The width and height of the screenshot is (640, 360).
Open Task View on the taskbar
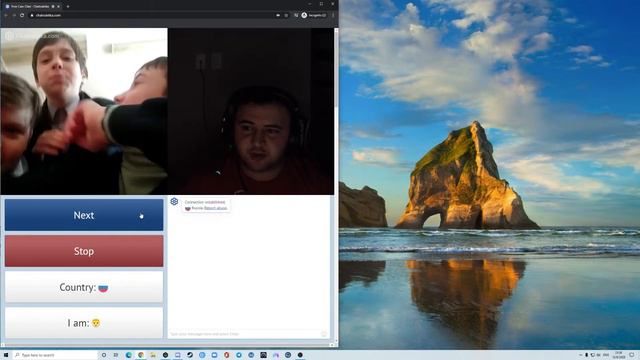[116, 355]
